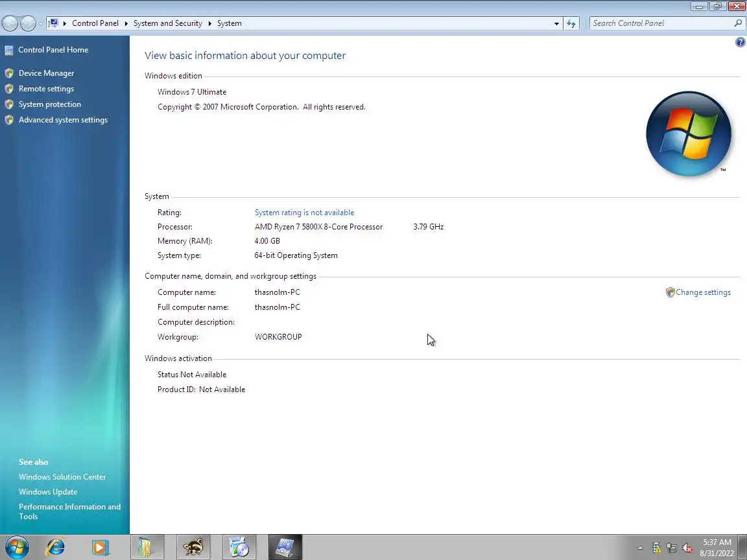Select the System breadcrumb item
Screen dimensions: 747x560
[x=229, y=23]
